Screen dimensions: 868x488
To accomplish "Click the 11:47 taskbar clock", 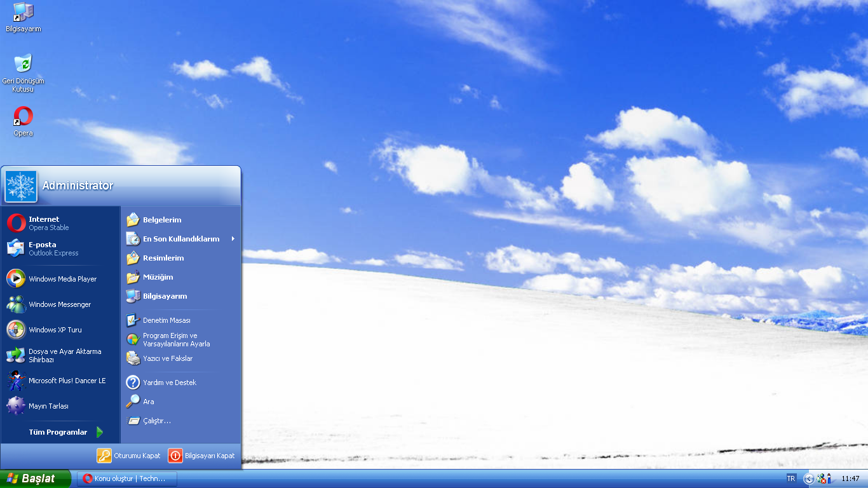I will pos(850,478).
